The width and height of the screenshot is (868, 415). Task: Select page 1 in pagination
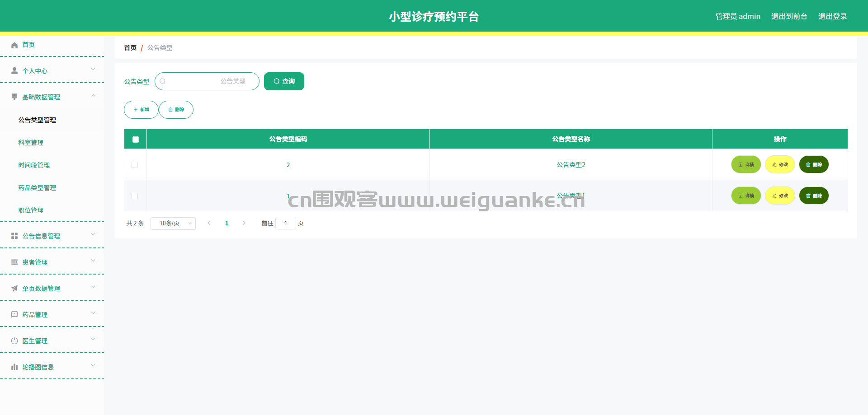[x=226, y=223]
